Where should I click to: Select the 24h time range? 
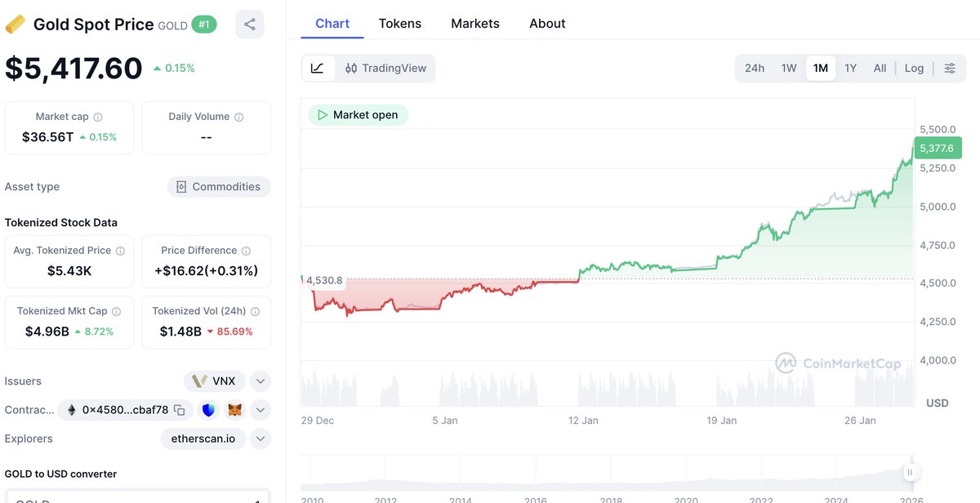pyautogui.click(x=755, y=69)
